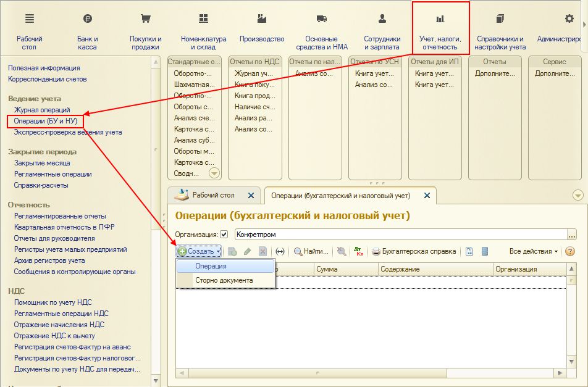Open Архив регистров учета link
588x387 pixels.
[49, 260]
